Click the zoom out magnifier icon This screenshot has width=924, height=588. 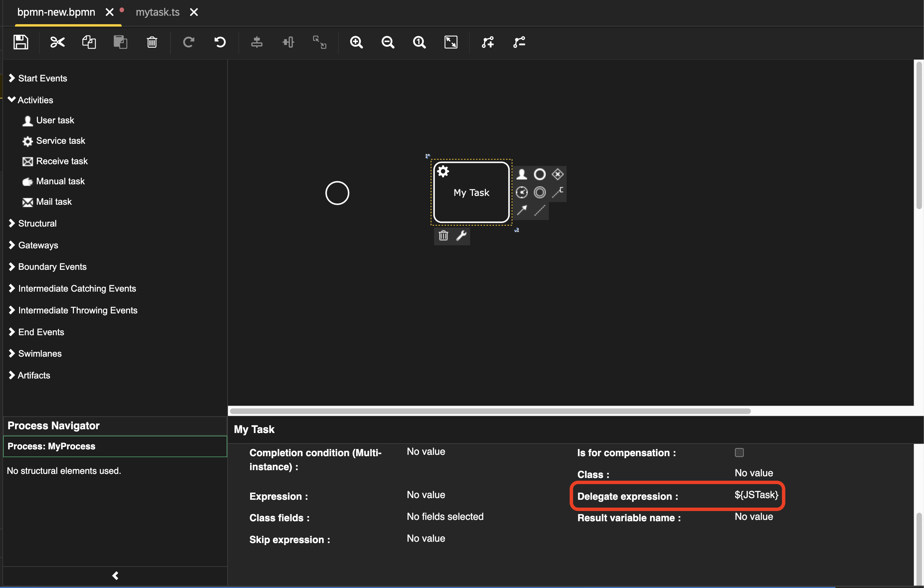(x=388, y=42)
